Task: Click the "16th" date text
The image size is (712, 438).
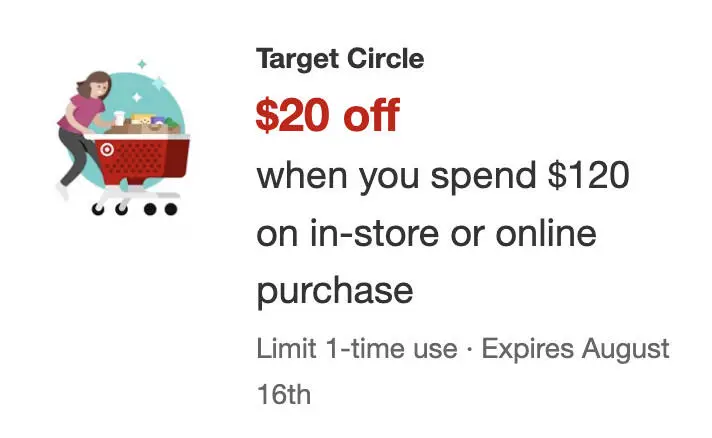Action: coord(284,393)
